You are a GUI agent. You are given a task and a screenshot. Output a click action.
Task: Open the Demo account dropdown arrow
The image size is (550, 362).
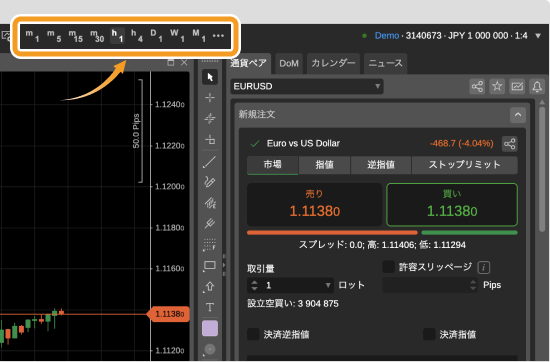point(538,36)
